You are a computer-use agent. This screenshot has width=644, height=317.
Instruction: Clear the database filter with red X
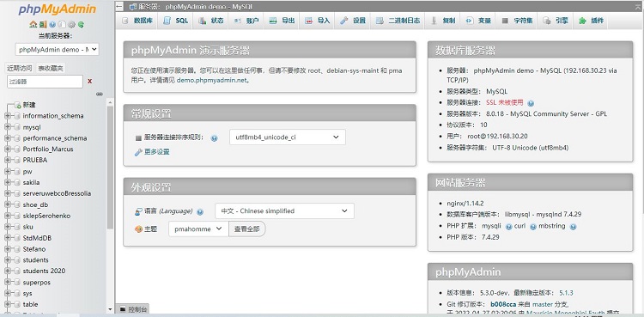(x=89, y=82)
